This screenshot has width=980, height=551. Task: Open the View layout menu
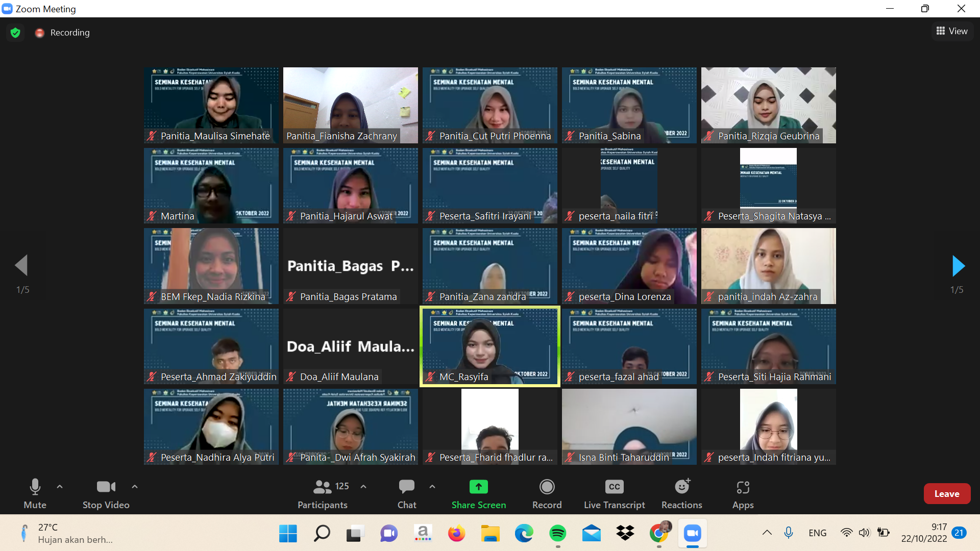point(952,31)
